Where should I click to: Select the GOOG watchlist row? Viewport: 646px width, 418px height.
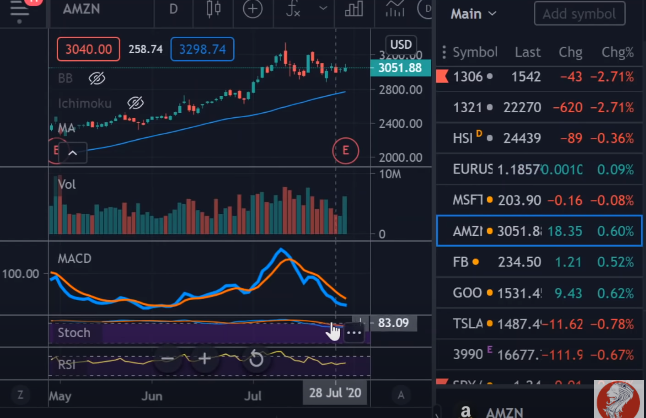point(539,293)
